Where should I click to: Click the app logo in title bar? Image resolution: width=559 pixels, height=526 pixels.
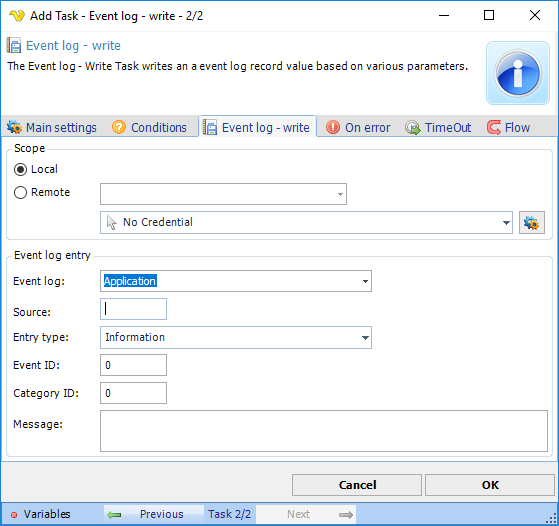point(16,16)
